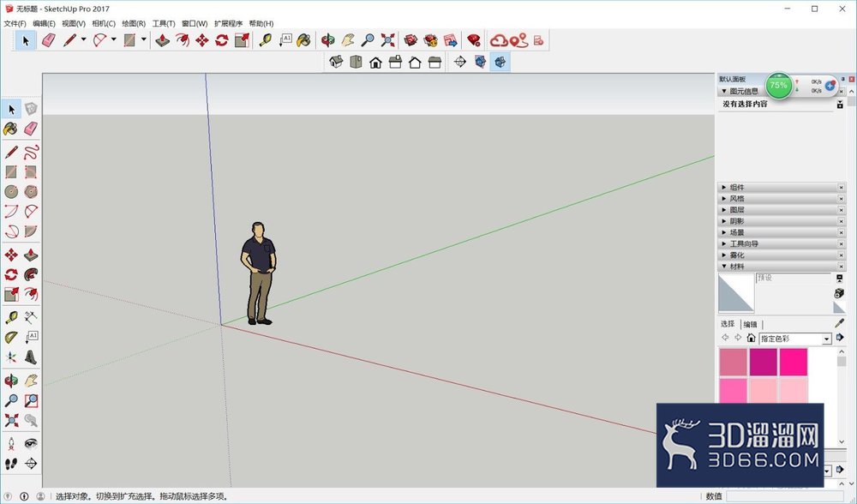The height and width of the screenshot is (504, 857).
Task: Select the Zoom Window tool in left toolbar
Action: coord(31,400)
